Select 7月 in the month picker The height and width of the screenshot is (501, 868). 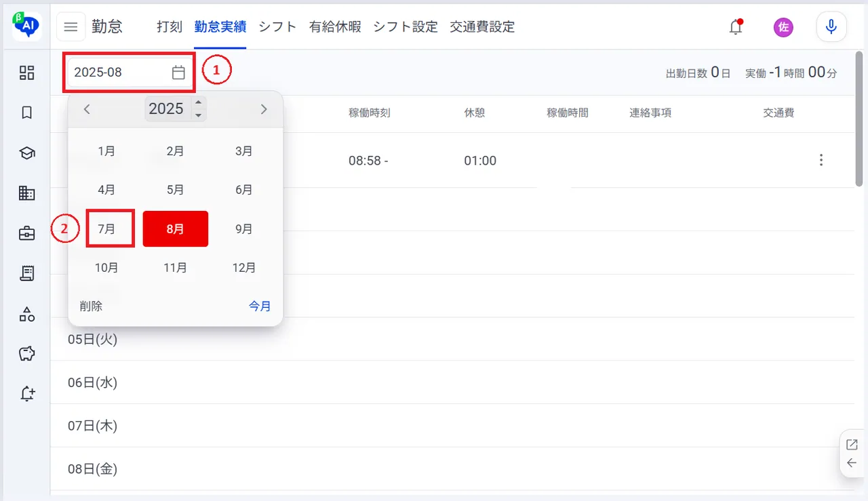[x=106, y=229]
